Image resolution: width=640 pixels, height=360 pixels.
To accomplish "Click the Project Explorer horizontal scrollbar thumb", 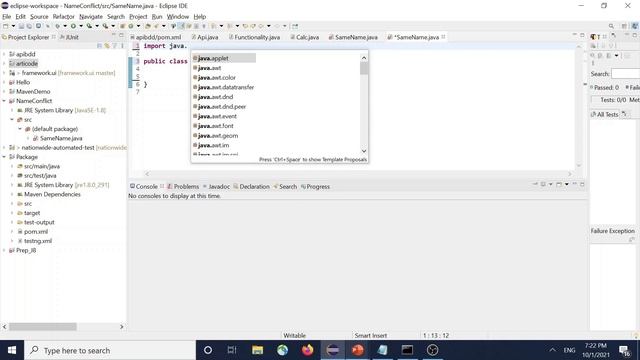I will tap(43, 327).
